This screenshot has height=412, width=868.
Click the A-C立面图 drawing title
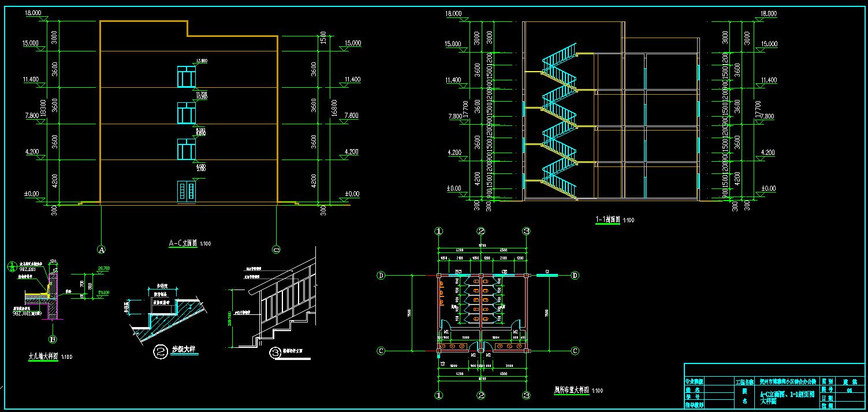pyautogui.click(x=183, y=244)
